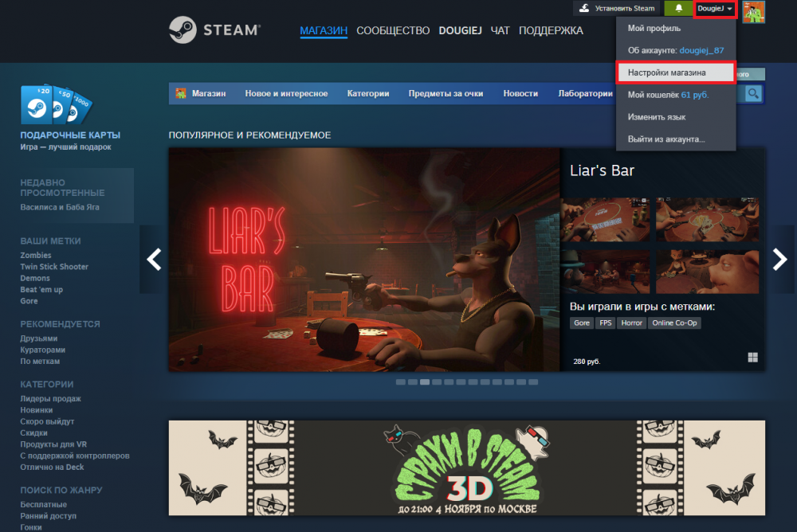
Task: Click FPS tag chip
Action: pos(606,323)
